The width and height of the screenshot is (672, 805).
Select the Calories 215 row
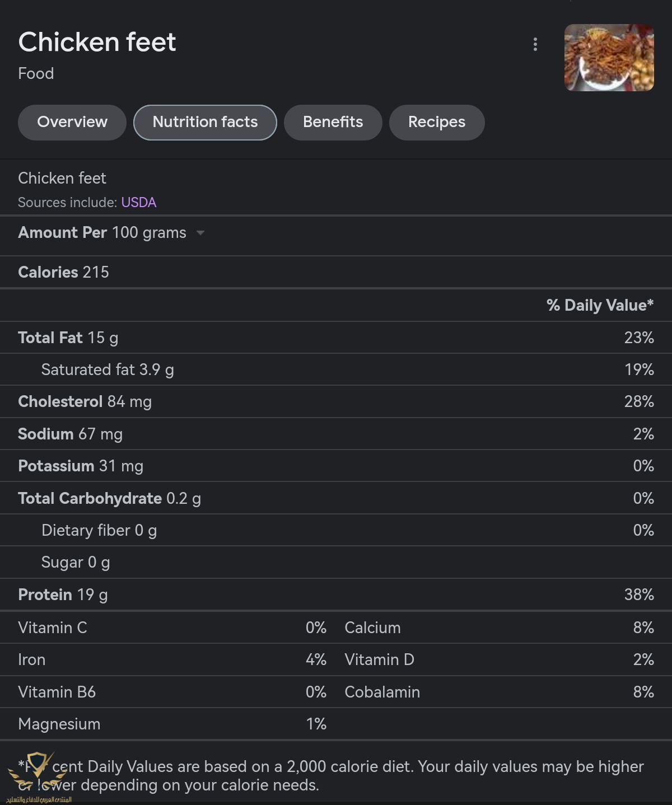(x=336, y=272)
